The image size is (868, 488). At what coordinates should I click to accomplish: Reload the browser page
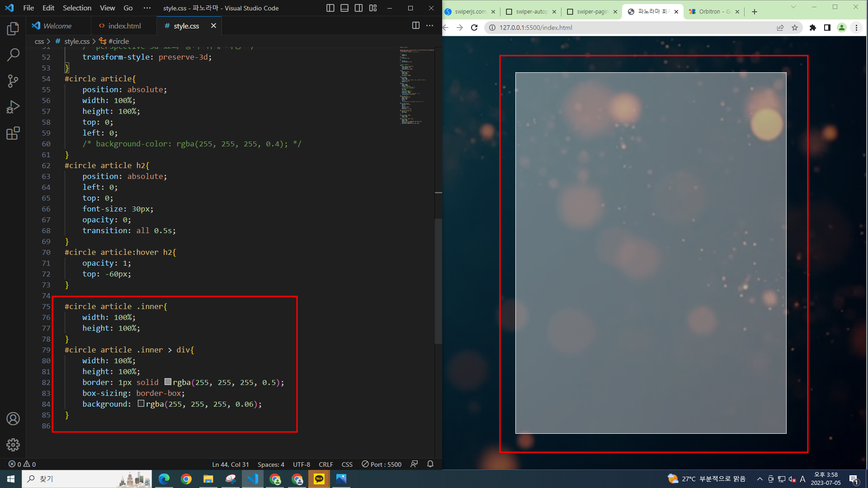[x=474, y=28]
